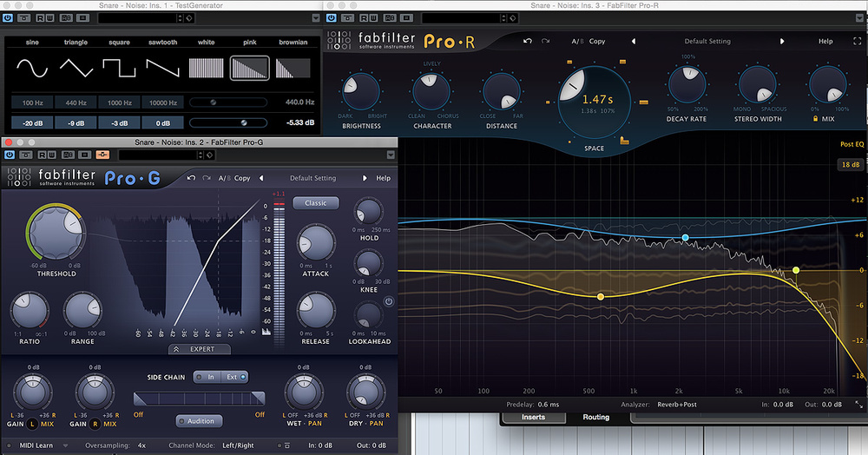The height and width of the screenshot is (455, 868).
Task: Open Pro-R Default Setting preset menu
Action: [707, 41]
